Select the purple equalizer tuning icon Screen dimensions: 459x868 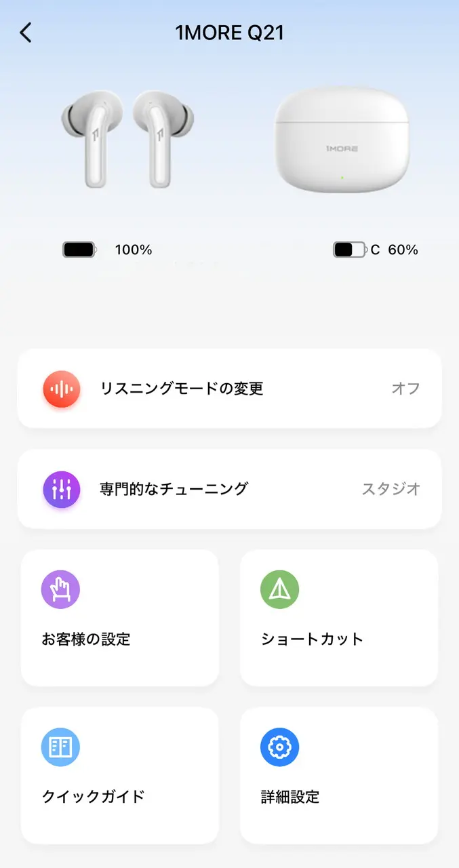(61, 490)
